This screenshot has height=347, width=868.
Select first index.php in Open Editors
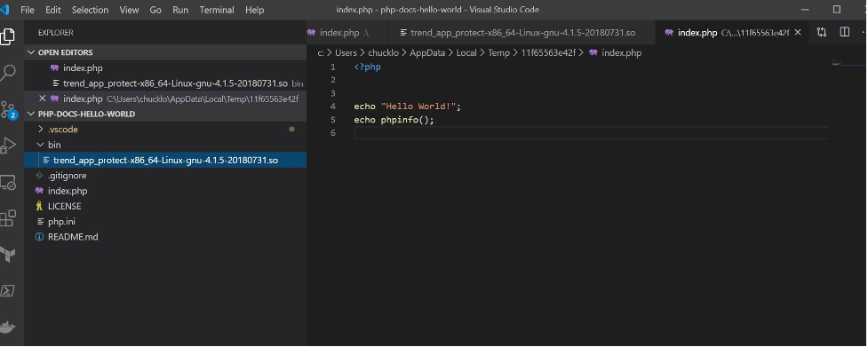165,68
